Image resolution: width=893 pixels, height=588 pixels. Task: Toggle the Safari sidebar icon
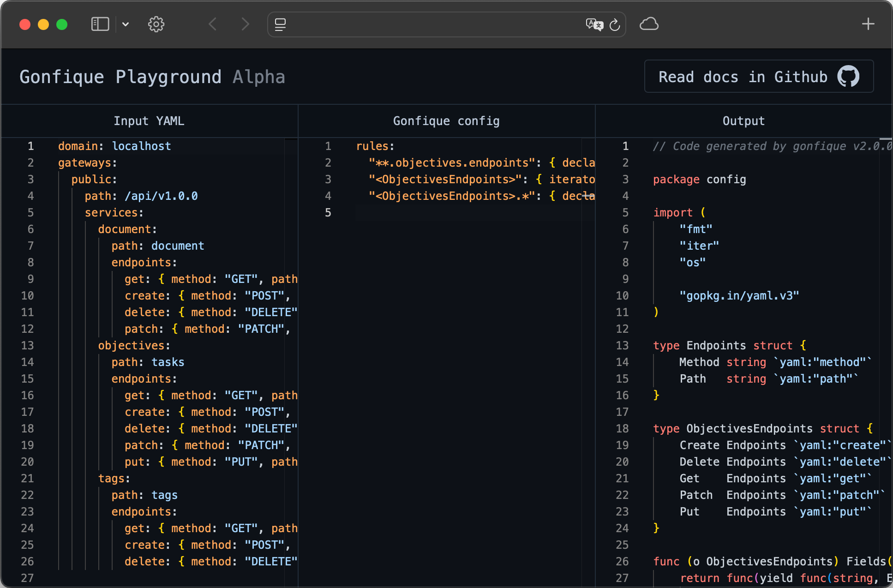[100, 24]
